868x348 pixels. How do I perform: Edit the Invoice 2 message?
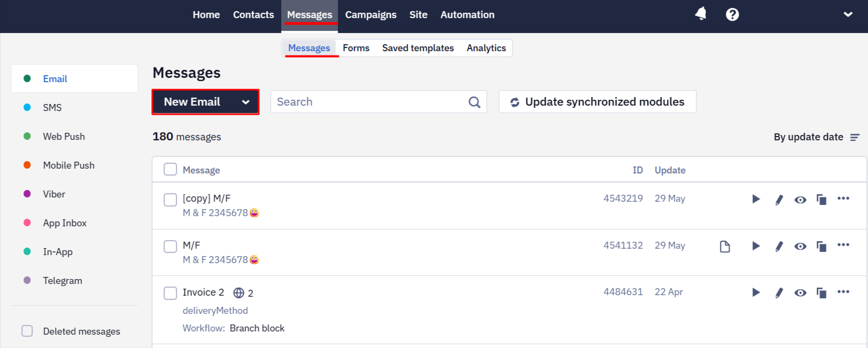tap(779, 293)
